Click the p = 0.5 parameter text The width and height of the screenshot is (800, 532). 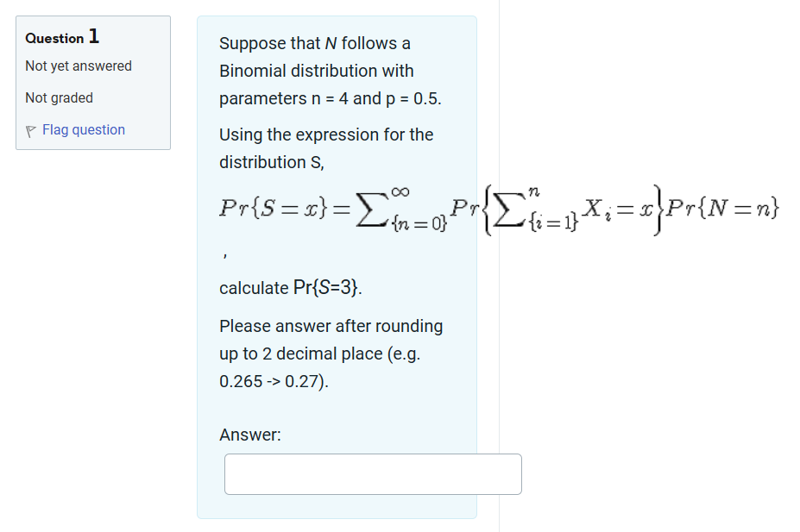(415, 98)
